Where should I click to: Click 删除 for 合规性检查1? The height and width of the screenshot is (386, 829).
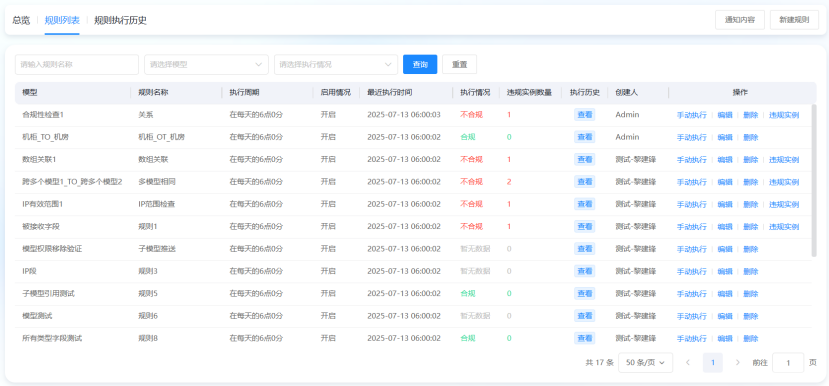tap(751, 115)
